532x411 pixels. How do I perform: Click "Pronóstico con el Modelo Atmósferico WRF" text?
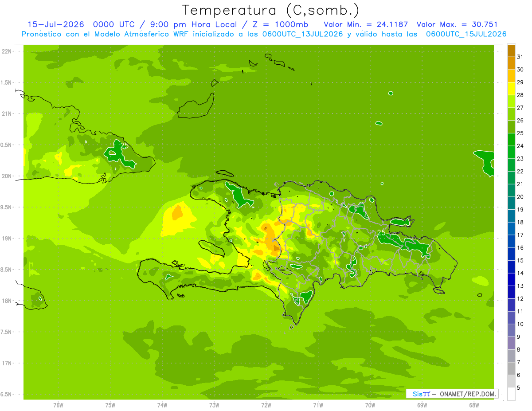tap(106, 34)
